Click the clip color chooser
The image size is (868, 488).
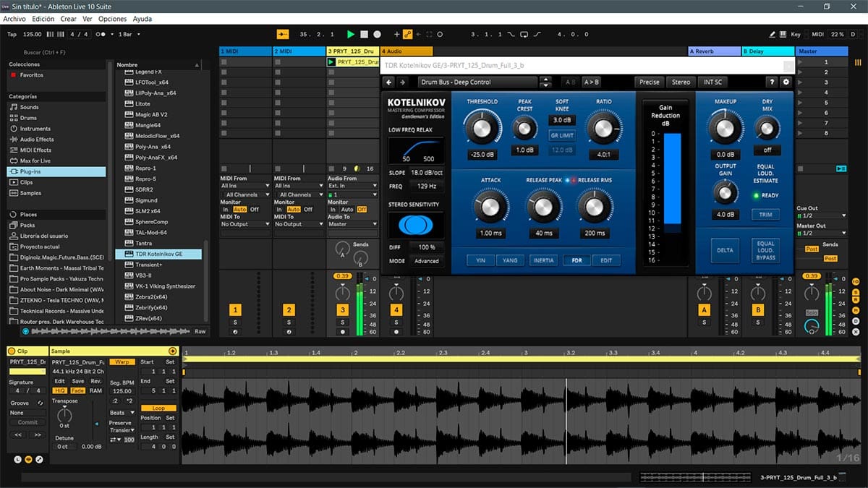coord(27,371)
